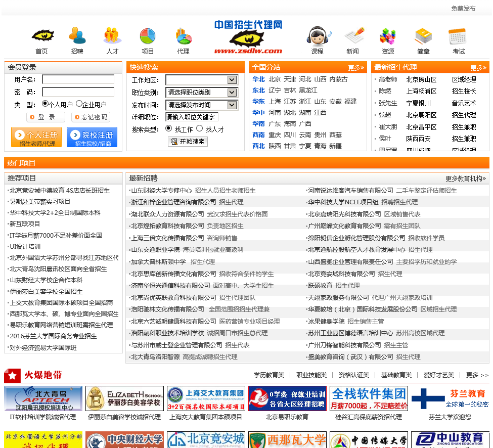The image size is (493, 448).
Task: Click 更多 in the 全国分站 header
Action: (356, 68)
